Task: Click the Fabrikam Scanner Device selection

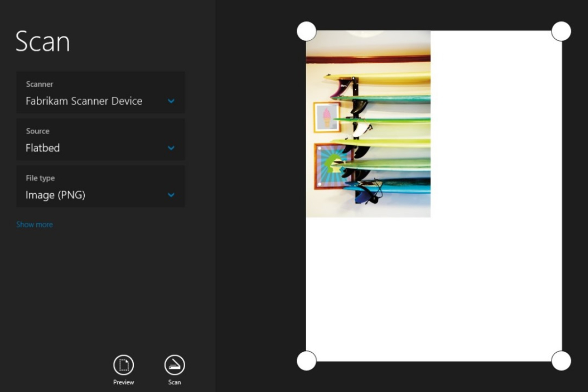Action: (x=84, y=101)
